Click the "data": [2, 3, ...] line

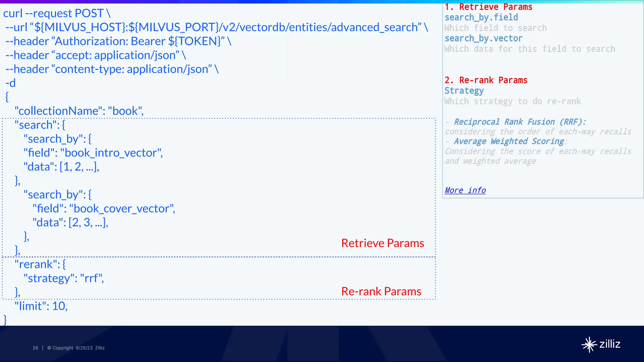[x=70, y=222]
